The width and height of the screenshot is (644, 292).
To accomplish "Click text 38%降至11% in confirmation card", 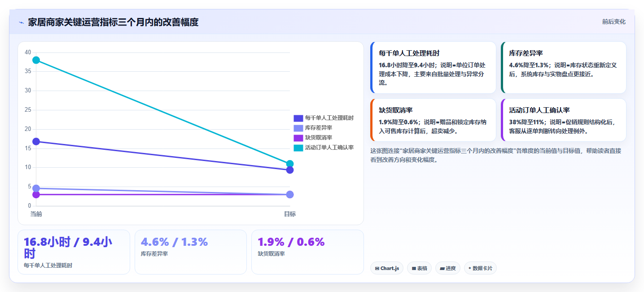I will point(529,122).
